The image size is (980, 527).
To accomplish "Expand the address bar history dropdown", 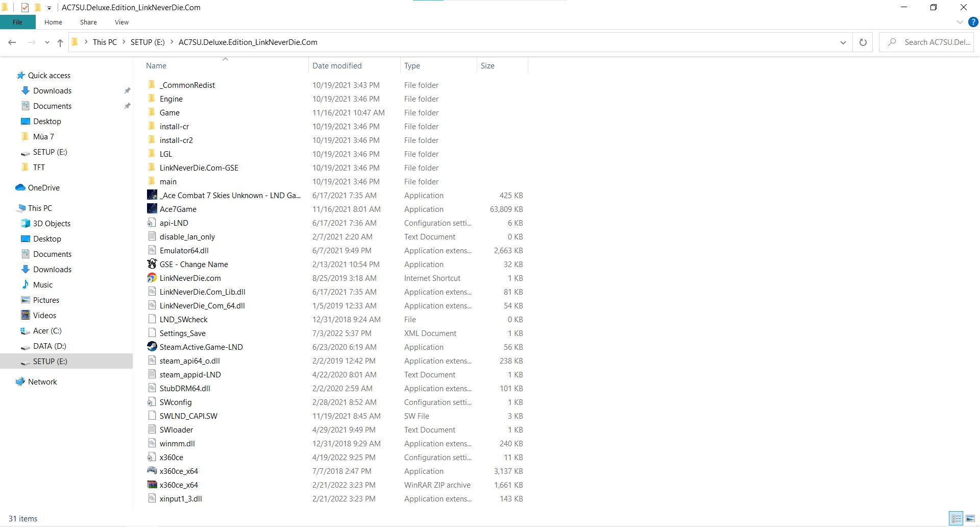I will click(843, 42).
